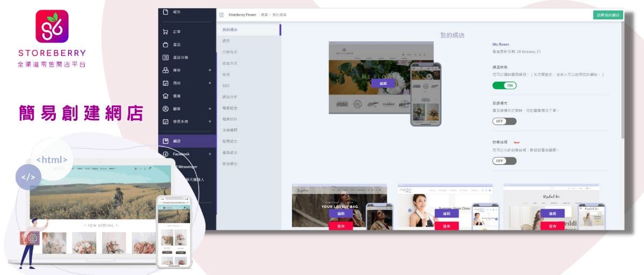Click the house-shaped warehouse icon in sidebar
This screenshot has width=644, height=275.
[165, 96]
